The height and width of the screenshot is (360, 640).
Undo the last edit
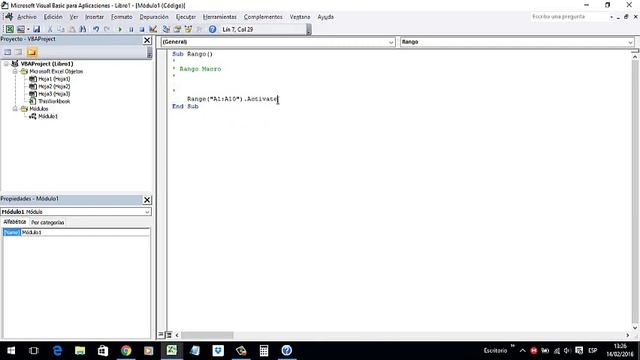[96, 29]
